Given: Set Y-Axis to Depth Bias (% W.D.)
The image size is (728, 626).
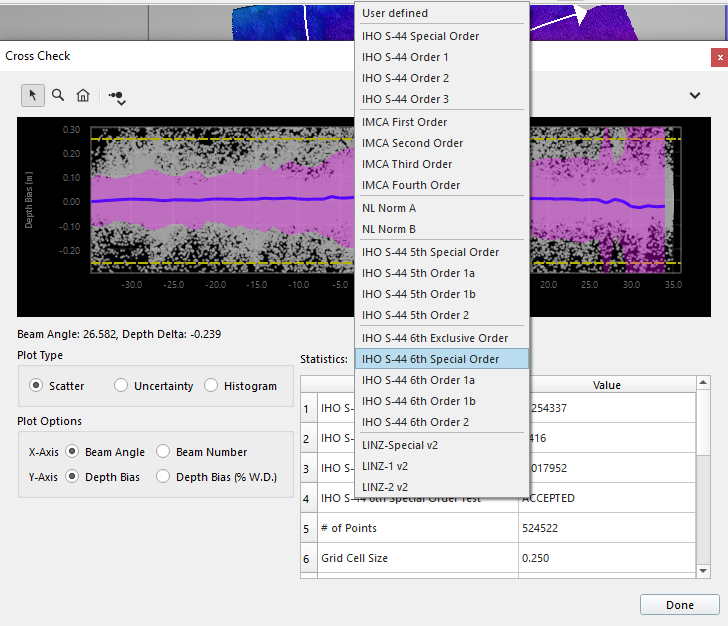Looking at the screenshot, I should pos(164,477).
